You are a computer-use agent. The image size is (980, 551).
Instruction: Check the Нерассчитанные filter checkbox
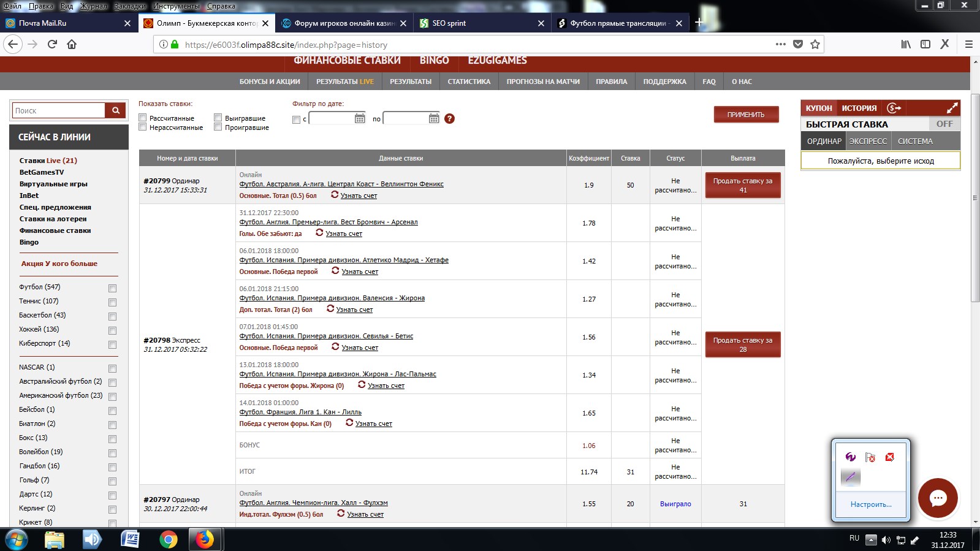point(142,127)
